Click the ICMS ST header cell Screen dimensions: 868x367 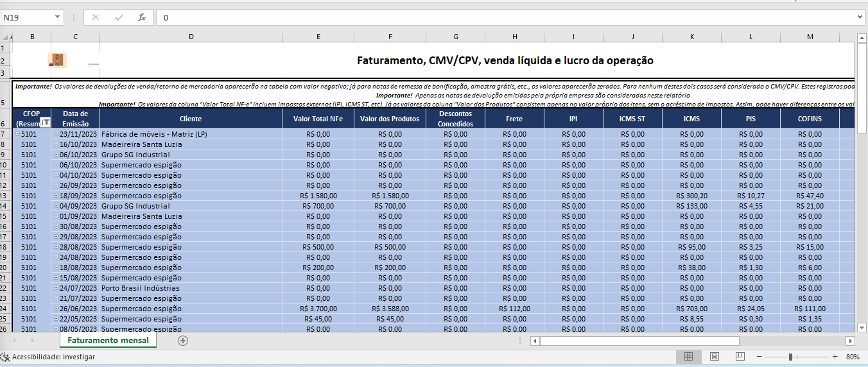632,119
